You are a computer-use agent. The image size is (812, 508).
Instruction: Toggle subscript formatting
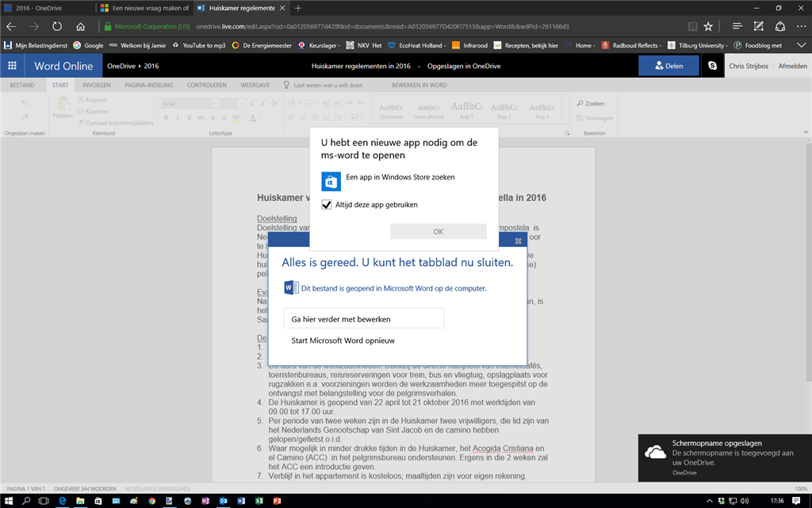click(x=213, y=117)
